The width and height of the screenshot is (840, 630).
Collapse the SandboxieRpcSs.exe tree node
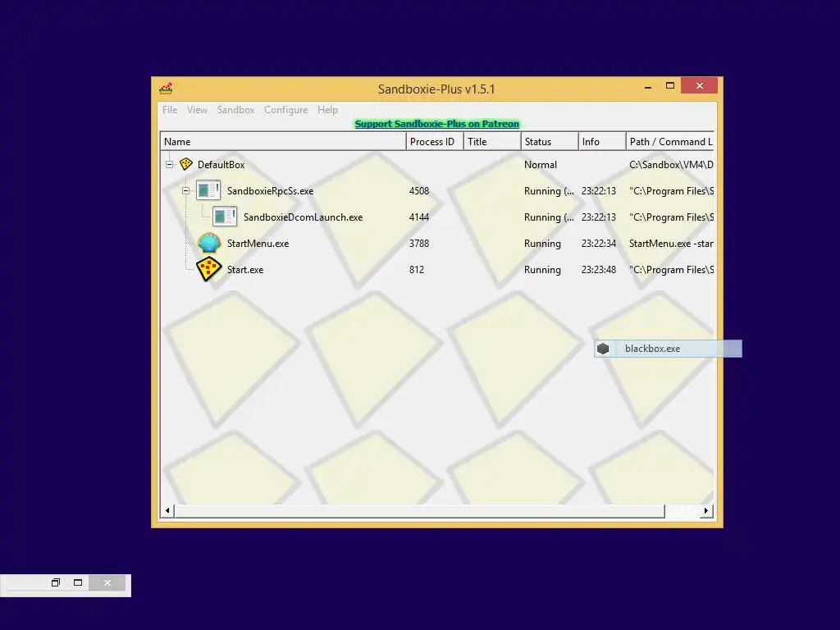click(186, 190)
